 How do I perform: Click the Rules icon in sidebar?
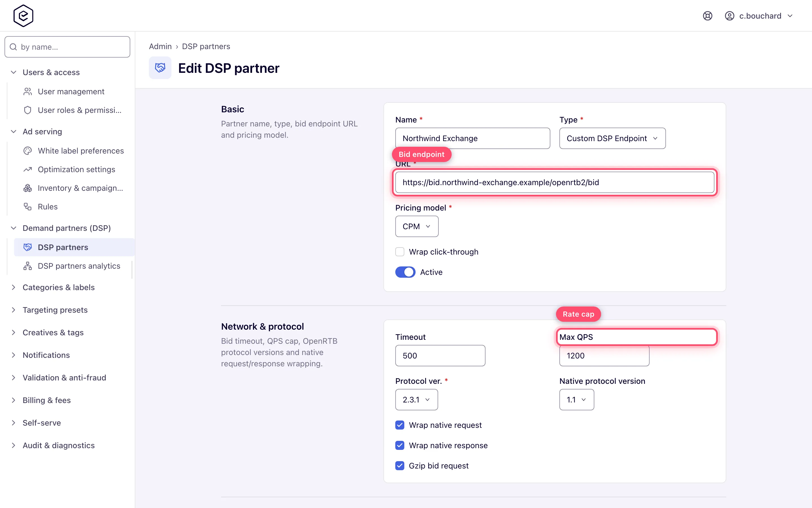pos(28,207)
